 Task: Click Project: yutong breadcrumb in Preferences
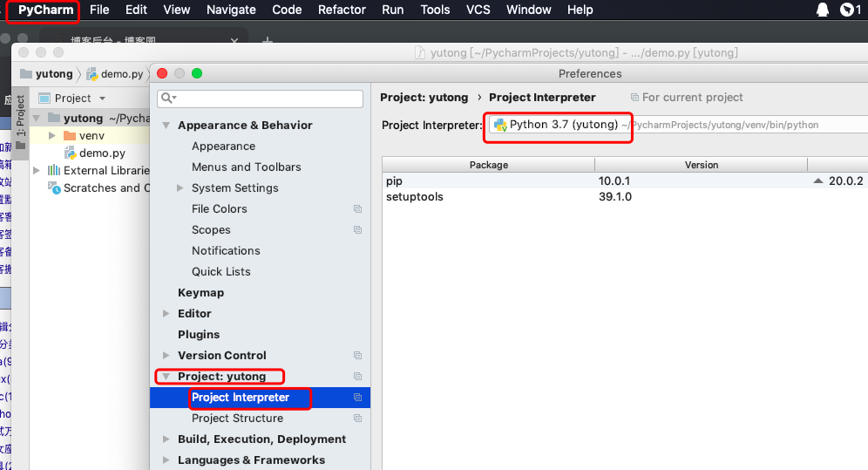[424, 98]
